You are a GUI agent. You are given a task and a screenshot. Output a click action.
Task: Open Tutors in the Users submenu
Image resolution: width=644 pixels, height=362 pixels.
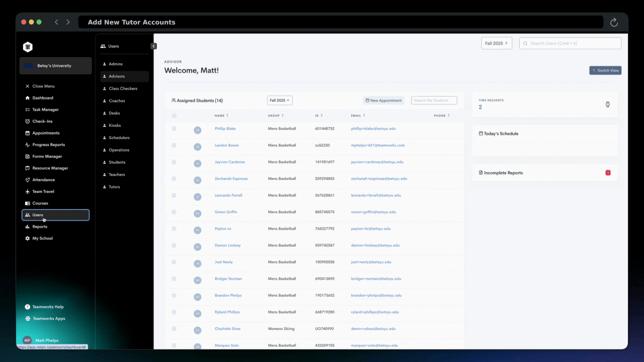114,187
